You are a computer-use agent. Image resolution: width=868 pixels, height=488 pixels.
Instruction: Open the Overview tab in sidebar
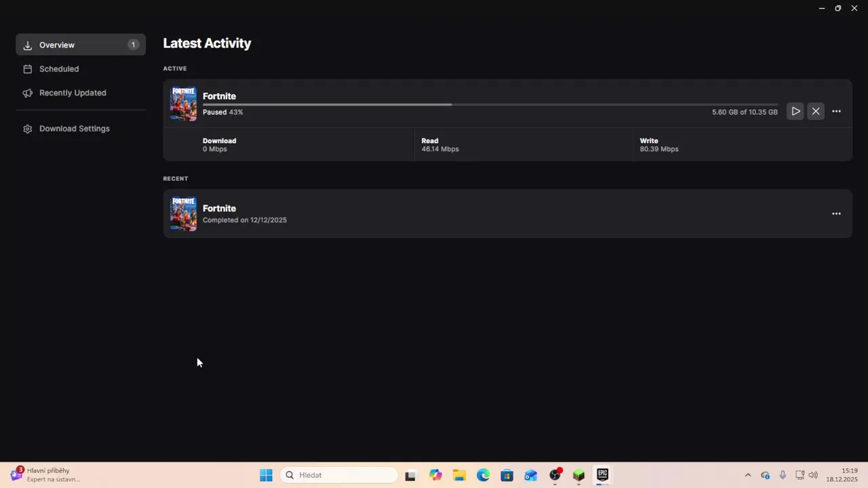click(x=81, y=45)
